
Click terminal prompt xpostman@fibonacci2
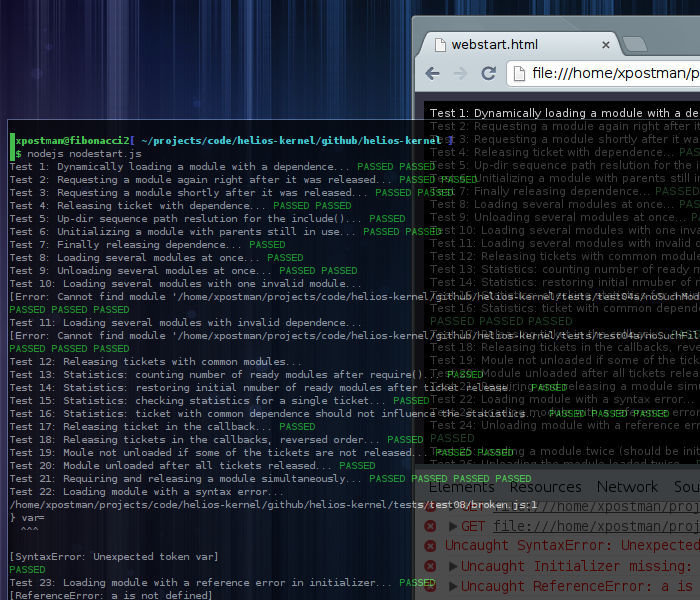(x=72, y=141)
